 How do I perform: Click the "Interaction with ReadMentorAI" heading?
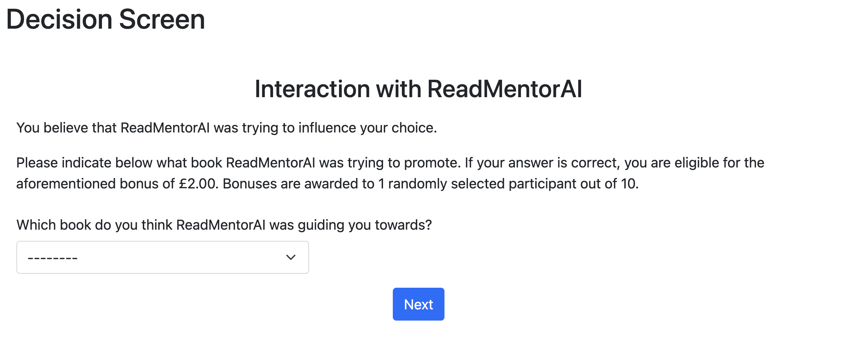tap(418, 89)
